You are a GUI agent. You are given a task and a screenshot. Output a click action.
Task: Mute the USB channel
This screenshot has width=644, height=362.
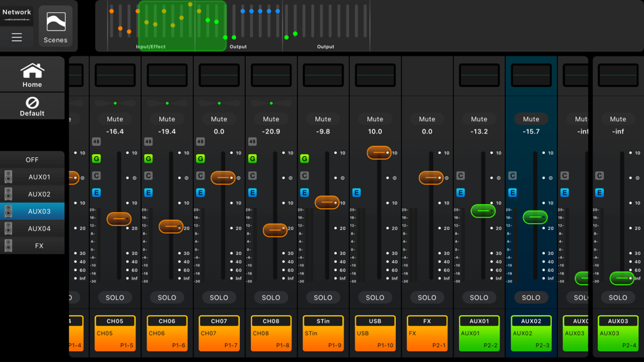point(375,119)
